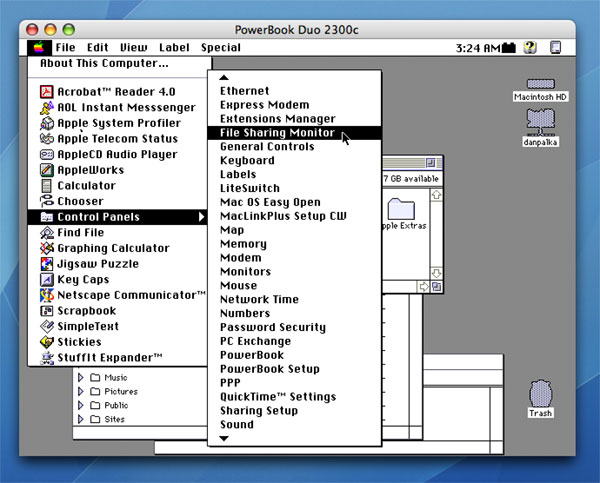This screenshot has width=600, height=483.
Task: Click the Trash icon on desktop
Action: [x=540, y=393]
